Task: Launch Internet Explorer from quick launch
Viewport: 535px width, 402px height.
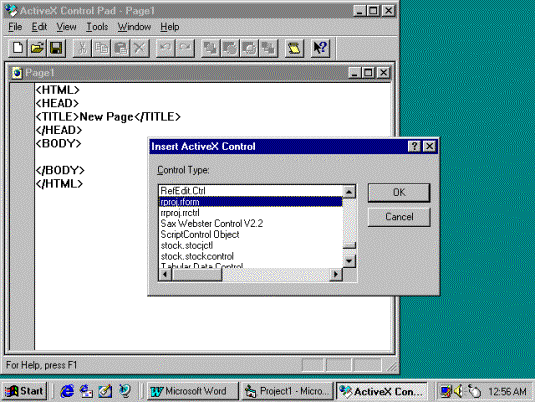Action: pyautogui.click(x=67, y=391)
